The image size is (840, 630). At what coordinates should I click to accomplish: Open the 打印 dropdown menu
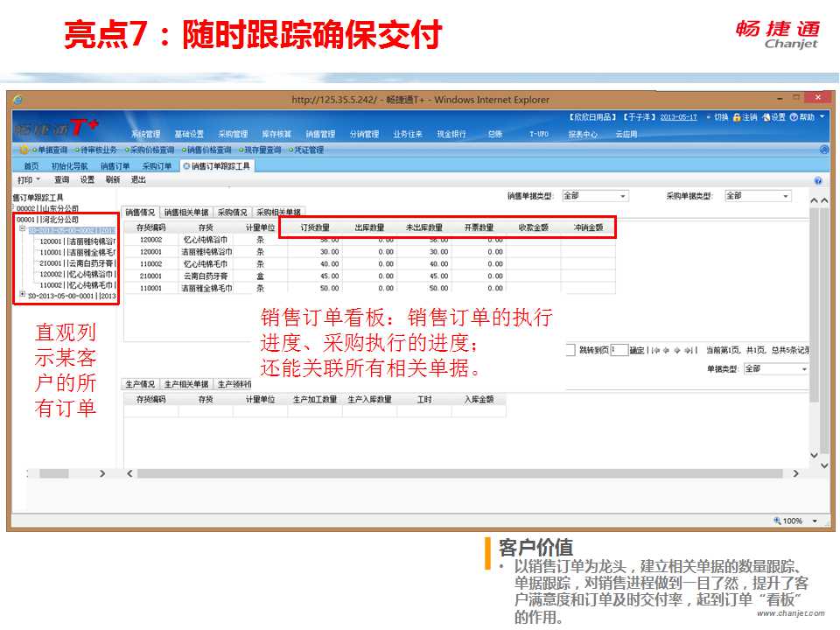[29, 179]
